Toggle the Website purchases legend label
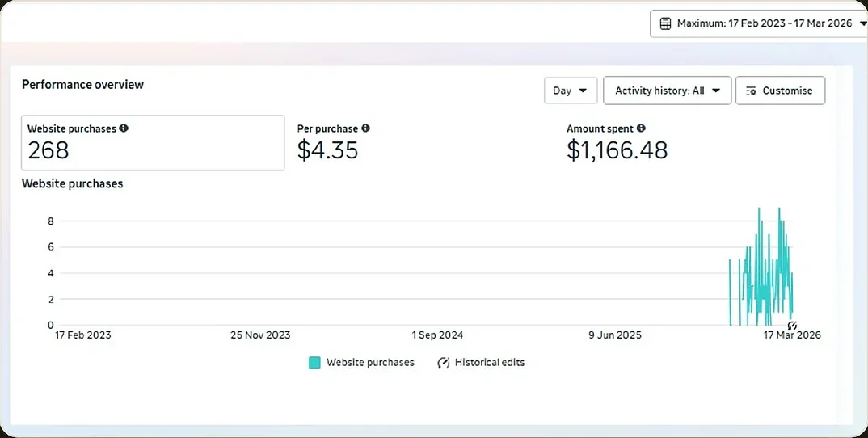868x438 pixels. tap(370, 363)
